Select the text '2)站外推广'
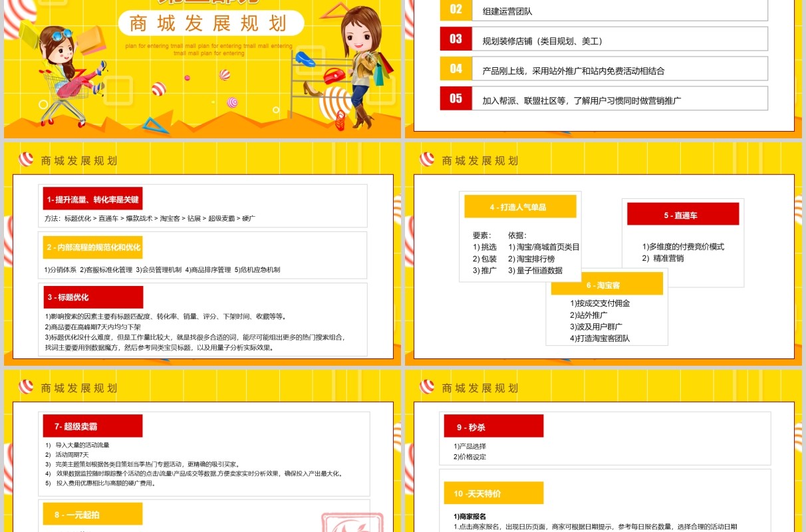 click(x=589, y=315)
